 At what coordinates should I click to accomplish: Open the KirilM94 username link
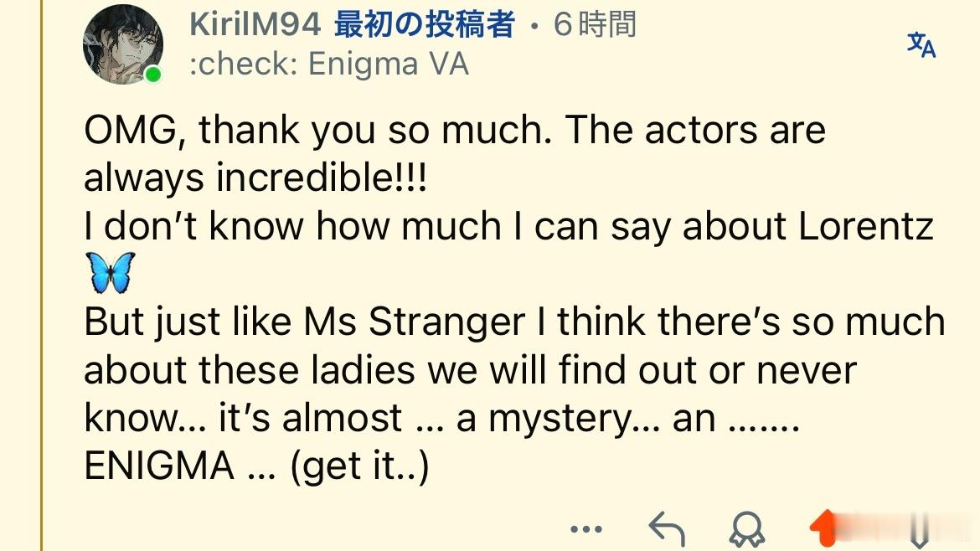[x=255, y=25]
